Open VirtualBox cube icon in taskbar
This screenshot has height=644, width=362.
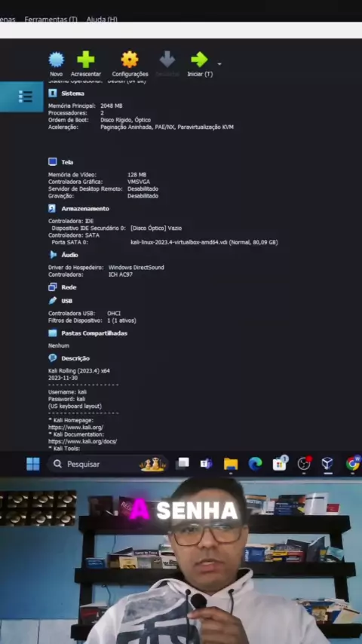(x=327, y=464)
